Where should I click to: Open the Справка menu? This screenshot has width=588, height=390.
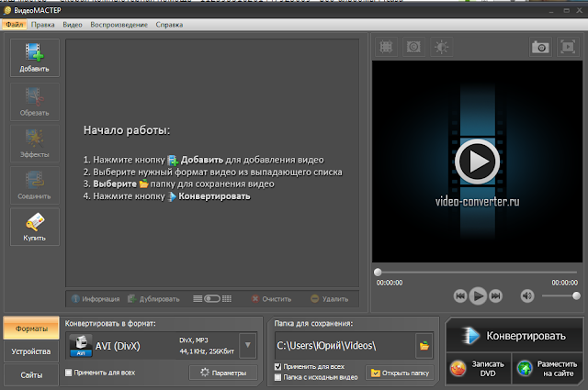169,25
